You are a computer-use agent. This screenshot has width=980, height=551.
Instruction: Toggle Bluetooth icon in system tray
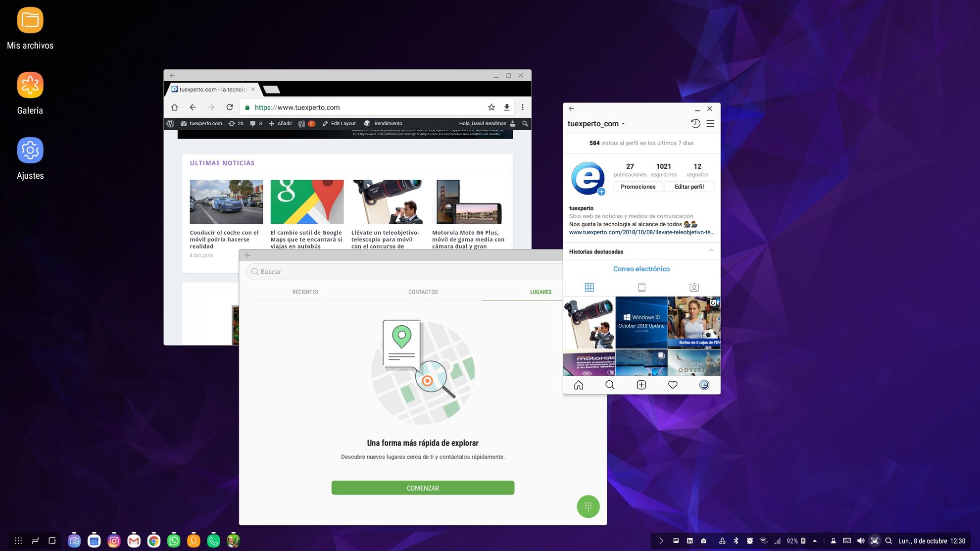[735, 541]
